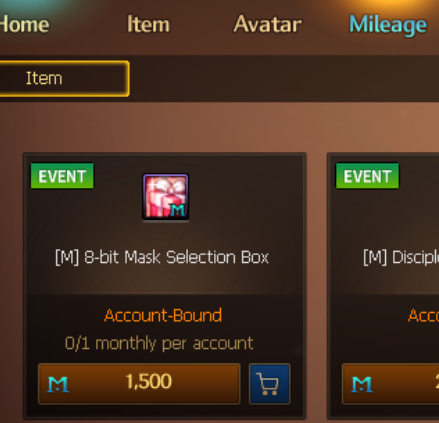Switch to the Item shop tab
The image size is (439, 423).
click(148, 24)
